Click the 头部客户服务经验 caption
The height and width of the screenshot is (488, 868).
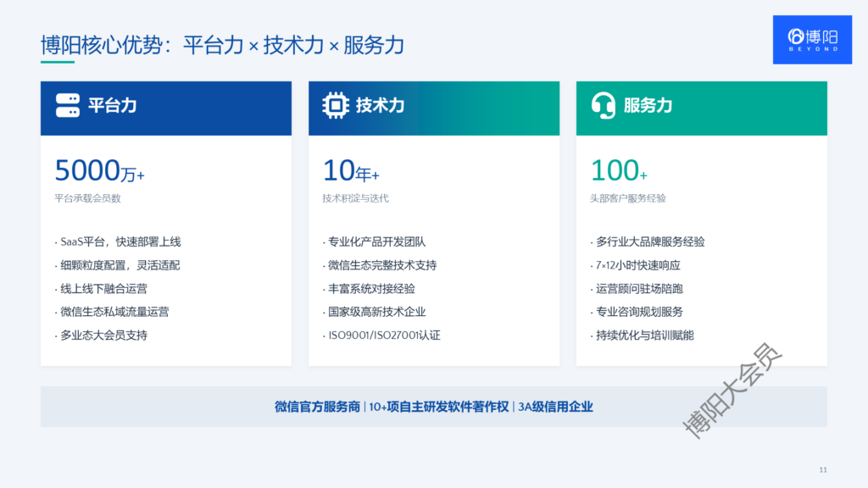628,198
